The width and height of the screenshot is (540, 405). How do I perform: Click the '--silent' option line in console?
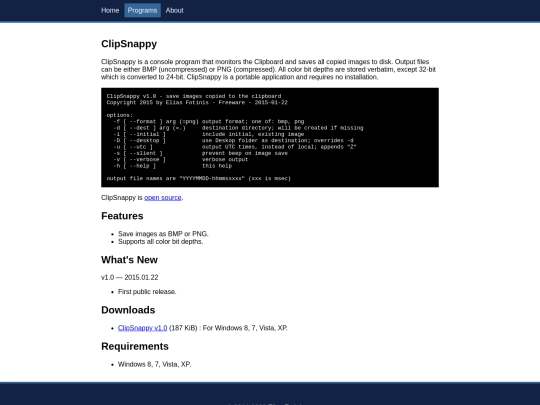click(200, 153)
